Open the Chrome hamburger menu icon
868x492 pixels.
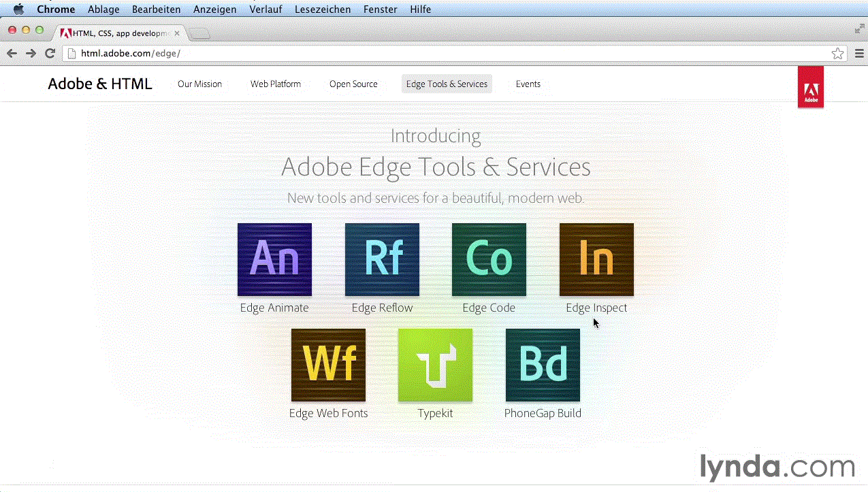858,53
